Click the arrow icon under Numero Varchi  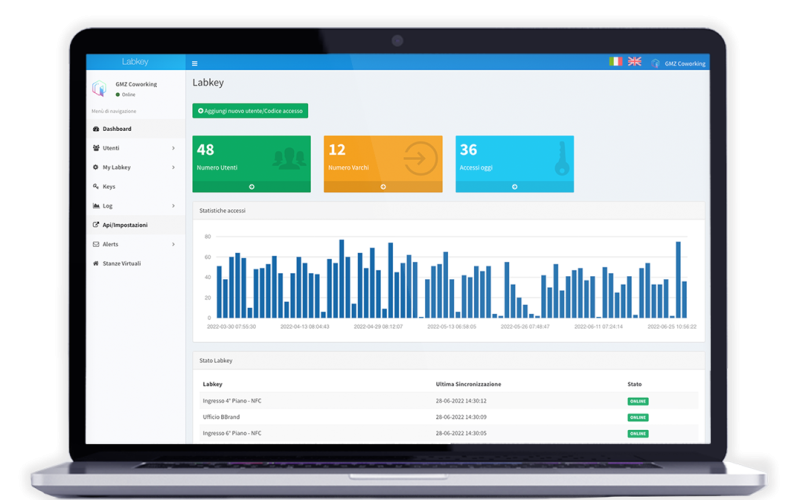pos(383,187)
